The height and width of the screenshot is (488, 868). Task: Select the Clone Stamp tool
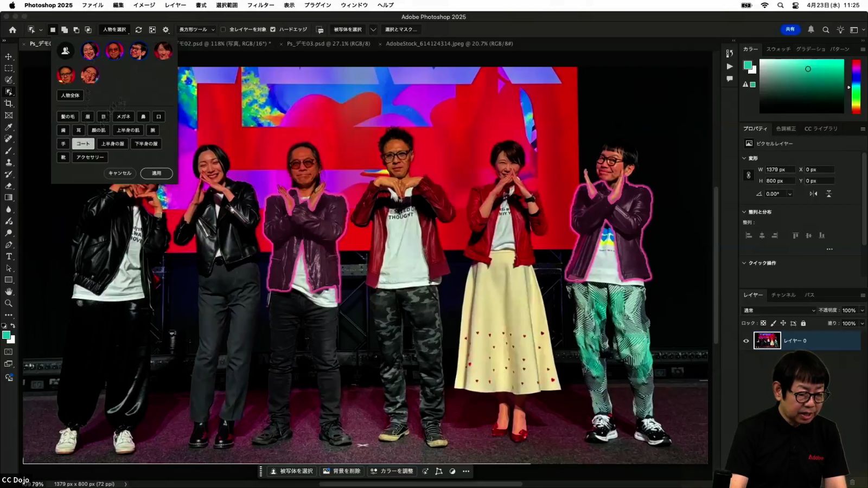pos(9,162)
